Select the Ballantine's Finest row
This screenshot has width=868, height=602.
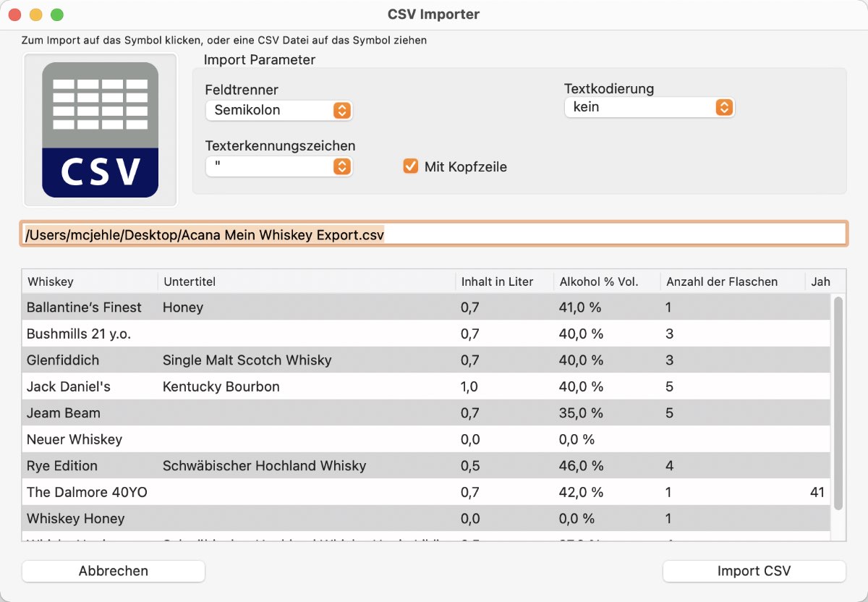click(426, 308)
